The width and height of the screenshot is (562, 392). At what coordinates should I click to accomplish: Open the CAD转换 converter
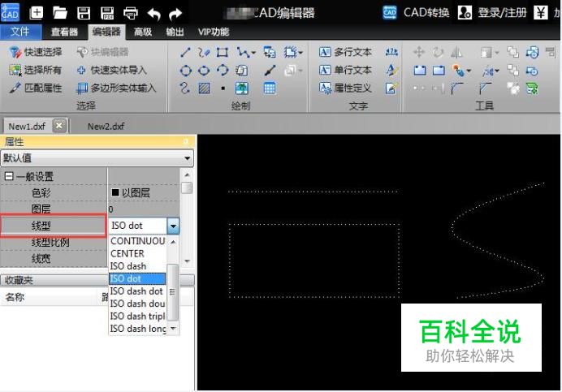[416, 12]
